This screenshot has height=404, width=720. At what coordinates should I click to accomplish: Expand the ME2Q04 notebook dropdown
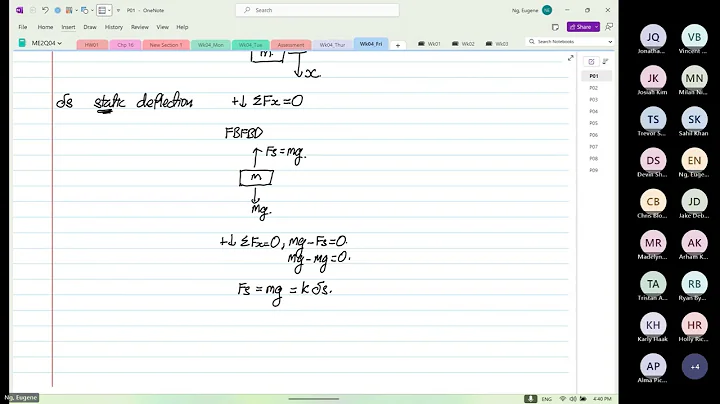click(60, 43)
